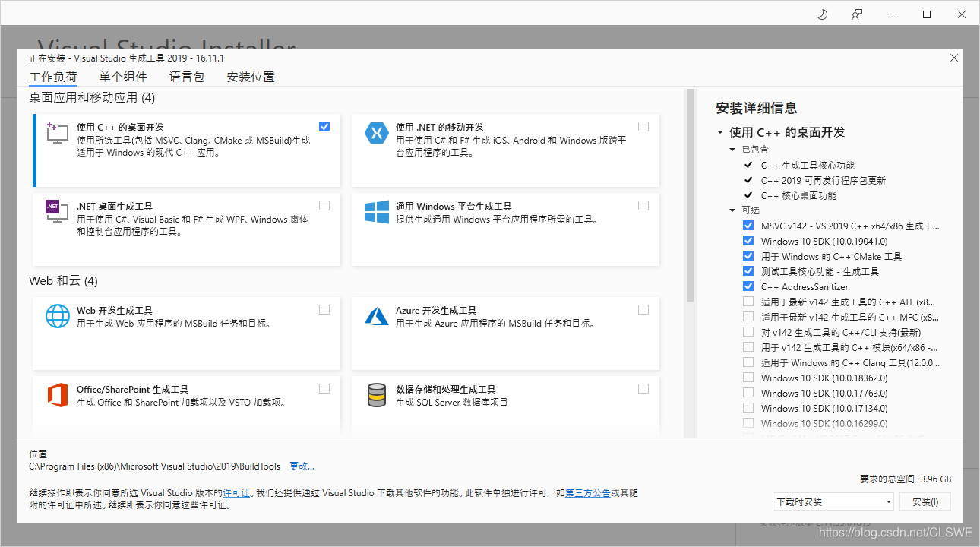Image resolution: width=980 pixels, height=547 pixels.
Task: Check .NET 桌面生成工具 workload
Action: (324, 205)
